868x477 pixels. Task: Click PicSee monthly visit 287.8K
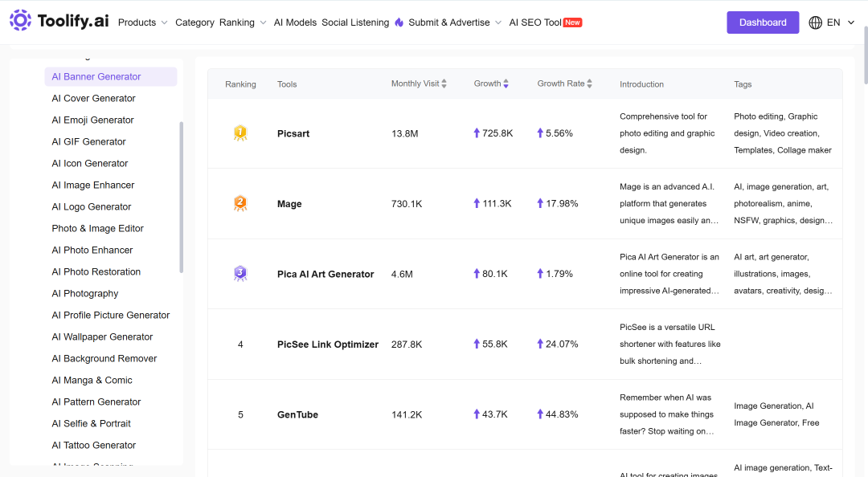pyautogui.click(x=407, y=344)
